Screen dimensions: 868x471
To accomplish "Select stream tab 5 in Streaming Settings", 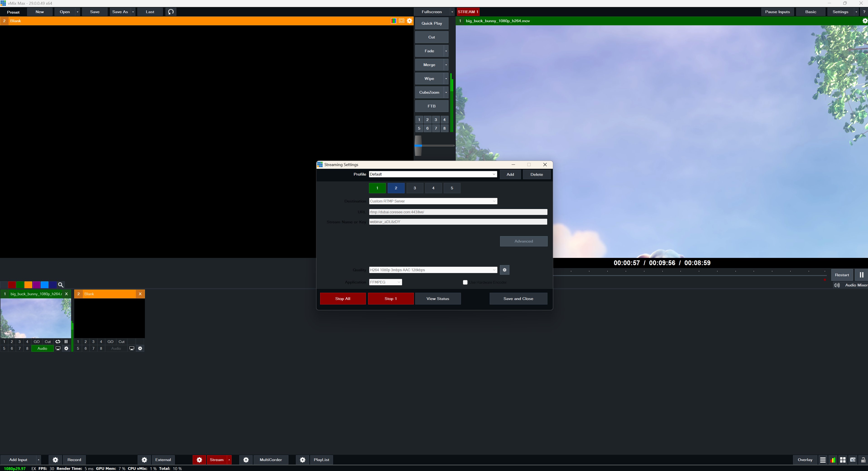I will tap(452, 188).
